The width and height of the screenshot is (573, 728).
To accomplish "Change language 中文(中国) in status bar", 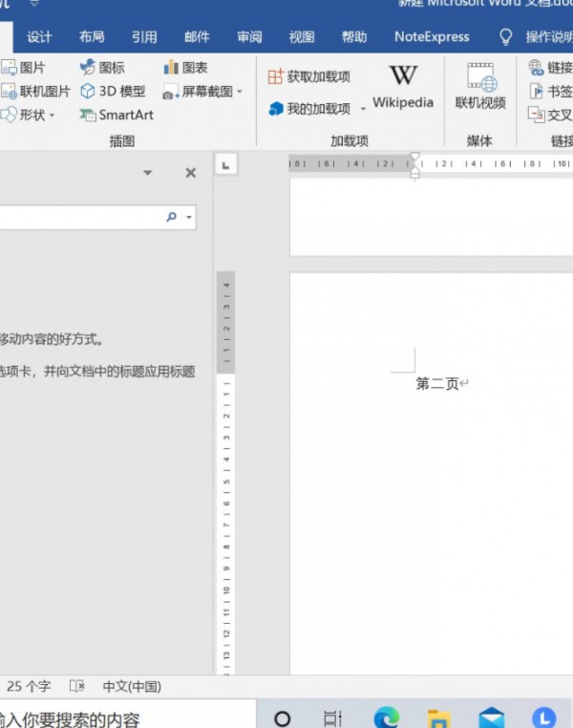I will (x=132, y=686).
